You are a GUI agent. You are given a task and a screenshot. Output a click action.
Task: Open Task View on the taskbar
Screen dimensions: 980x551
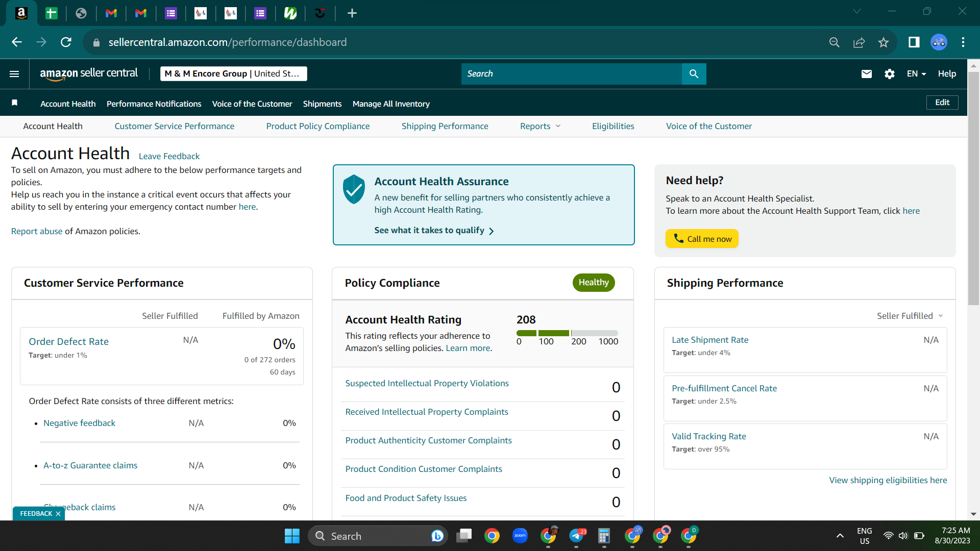[464, 536]
